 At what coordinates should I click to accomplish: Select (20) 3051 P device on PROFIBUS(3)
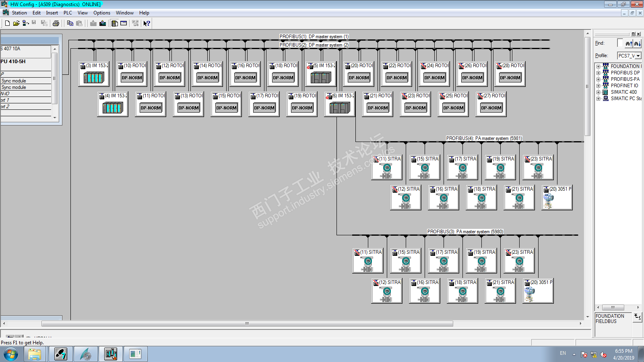coord(538,291)
